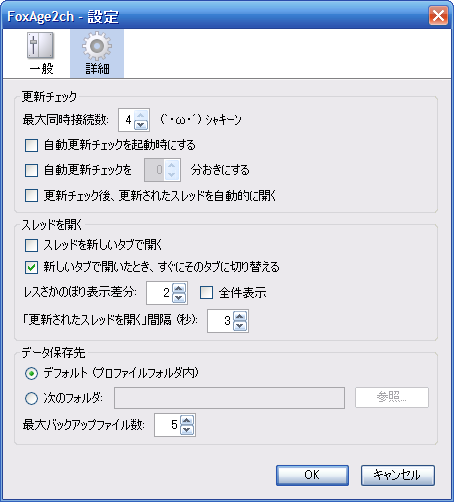Screen dimensions: 454x502
Task: Raise 更新されたスレッドを開く interval seconds up arrow
Action: (240, 316)
